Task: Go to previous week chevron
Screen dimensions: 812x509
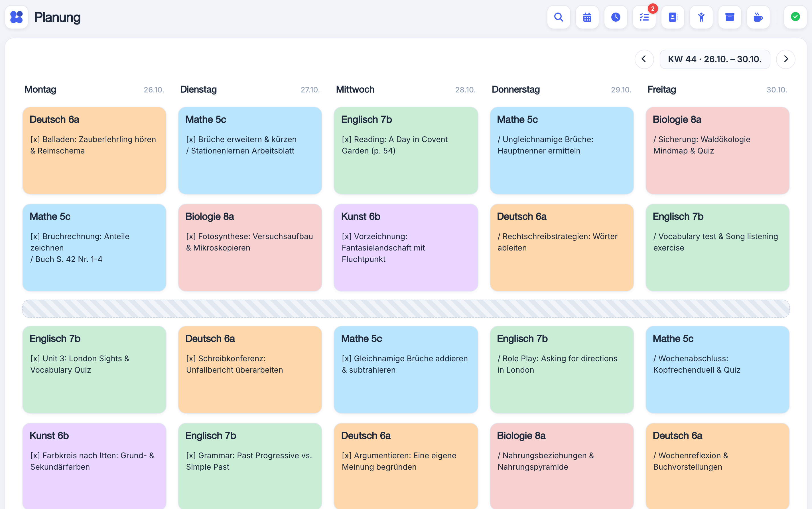Action: [x=644, y=59]
